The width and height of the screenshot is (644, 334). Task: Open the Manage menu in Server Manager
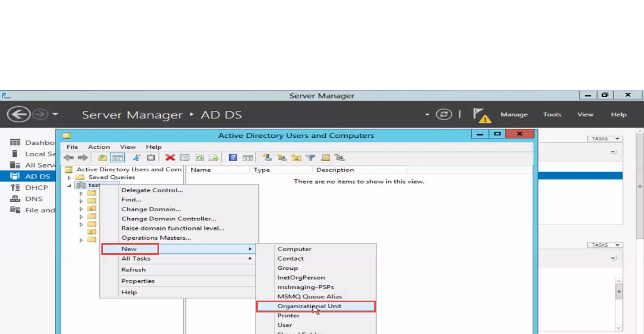point(514,115)
